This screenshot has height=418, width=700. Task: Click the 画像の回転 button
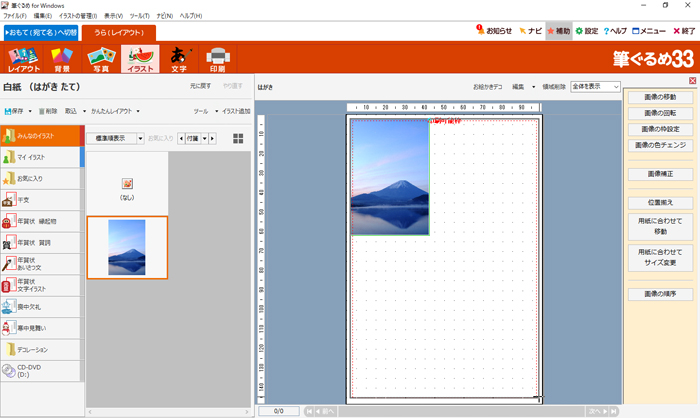coord(660,113)
